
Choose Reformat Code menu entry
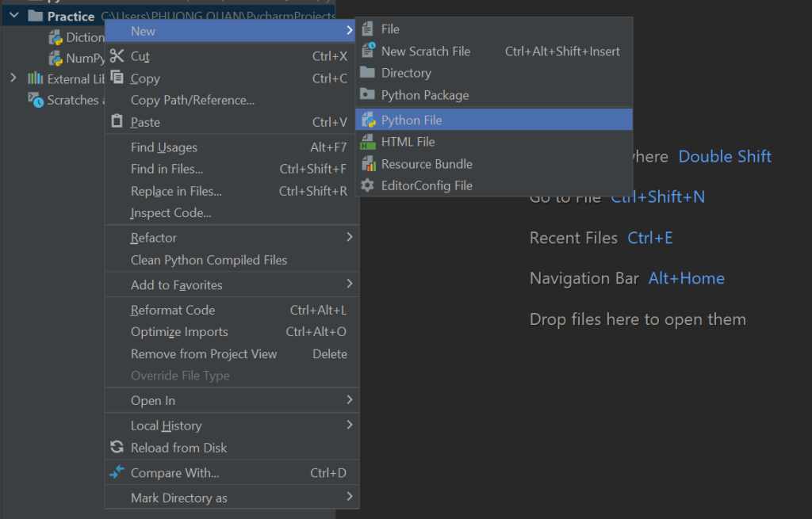click(x=173, y=310)
